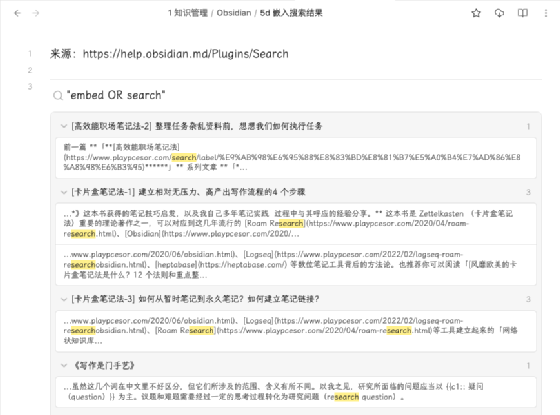Image resolution: width=560 pixels, height=415 pixels.
Task: Click the match snippet mentioning heptabase.com
Action: (296, 265)
